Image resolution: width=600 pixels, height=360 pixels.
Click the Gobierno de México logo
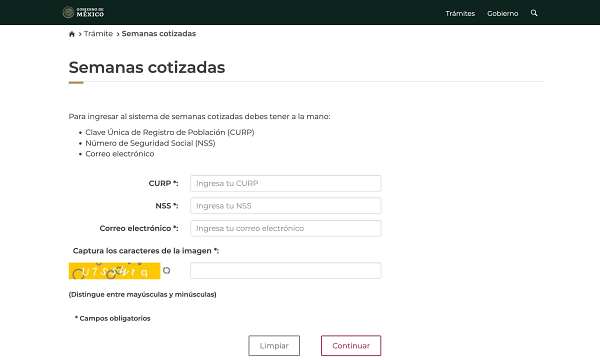pyautogui.click(x=83, y=12)
